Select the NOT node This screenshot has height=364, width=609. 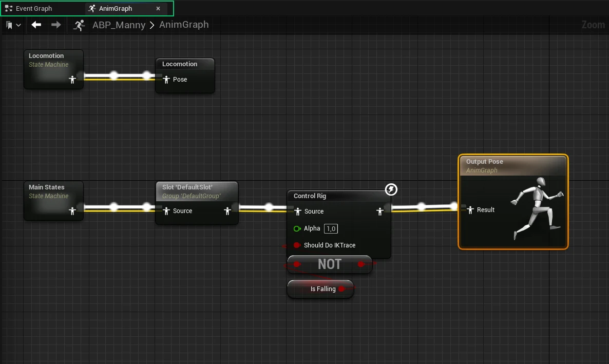point(329,264)
